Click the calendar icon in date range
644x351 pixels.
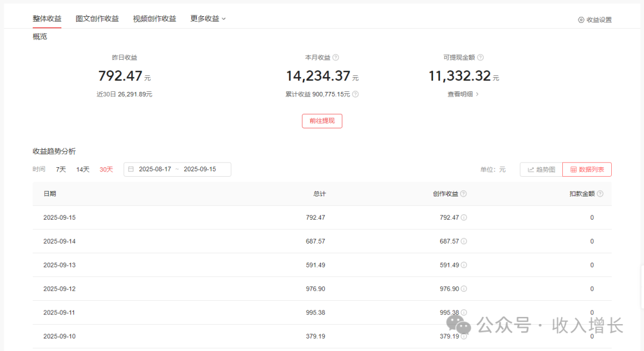click(131, 169)
